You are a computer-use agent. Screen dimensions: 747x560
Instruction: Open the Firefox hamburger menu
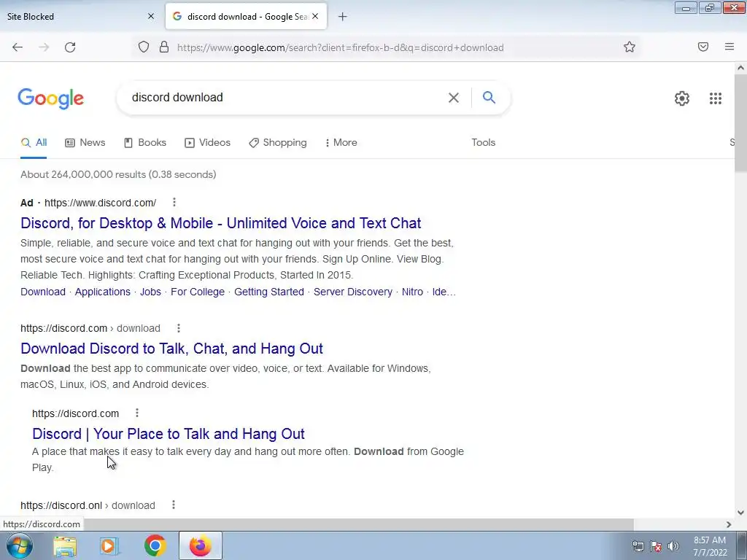[729, 47]
